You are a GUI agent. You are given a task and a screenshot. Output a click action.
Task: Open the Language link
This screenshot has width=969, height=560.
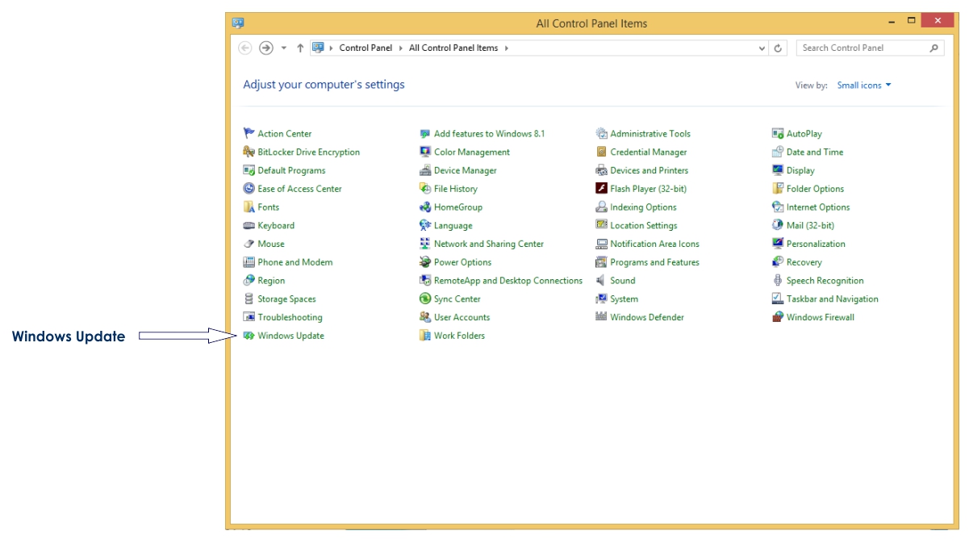(453, 226)
